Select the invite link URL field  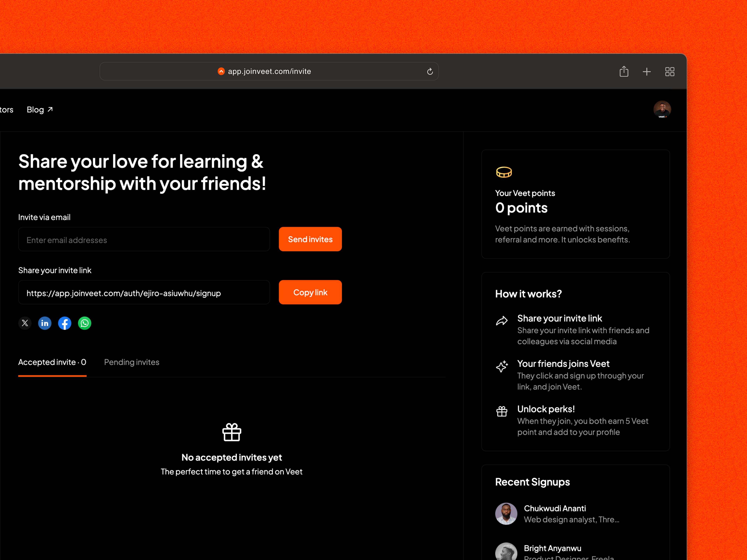click(x=144, y=292)
